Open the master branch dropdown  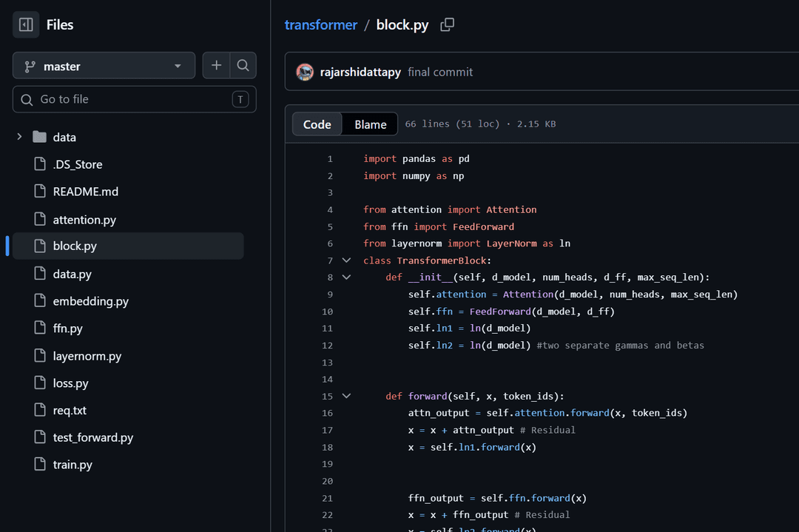click(104, 66)
